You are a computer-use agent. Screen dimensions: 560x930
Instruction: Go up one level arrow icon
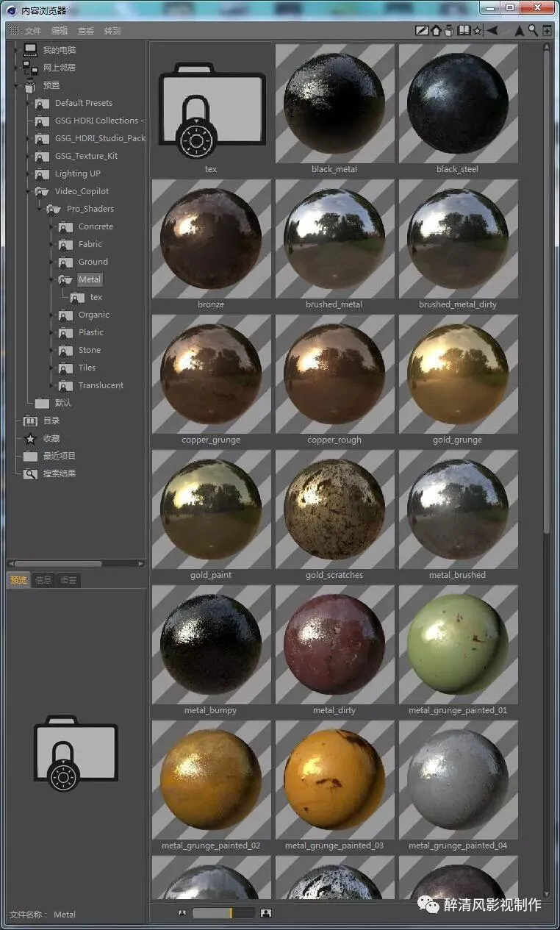[520, 31]
